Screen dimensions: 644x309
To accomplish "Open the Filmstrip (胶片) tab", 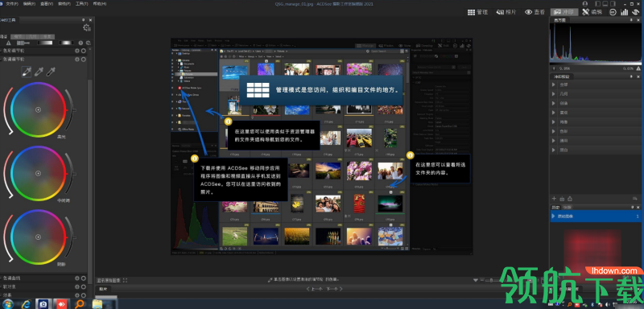I will click(104, 289).
